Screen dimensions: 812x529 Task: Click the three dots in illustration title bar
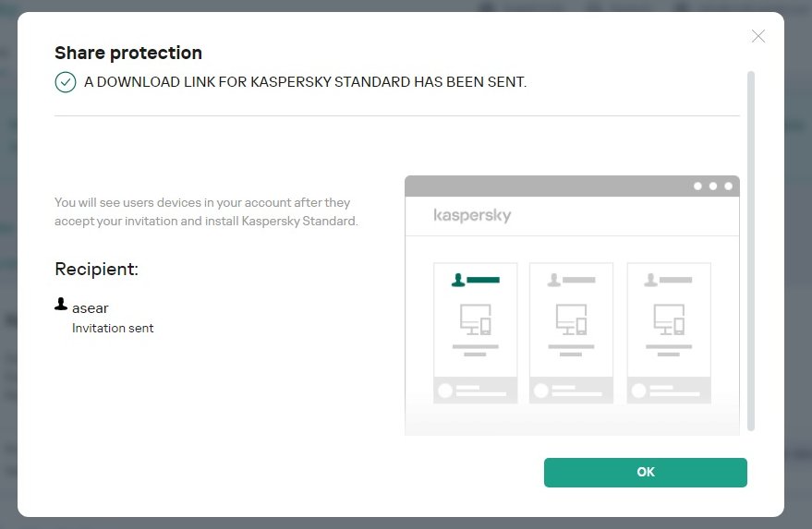[x=713, y=186]
